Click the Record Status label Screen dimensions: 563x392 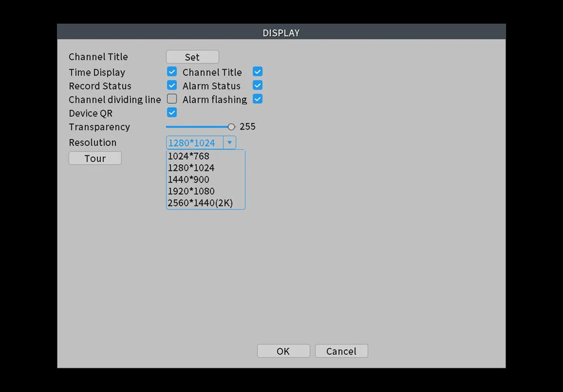click(x=100, y=86)
